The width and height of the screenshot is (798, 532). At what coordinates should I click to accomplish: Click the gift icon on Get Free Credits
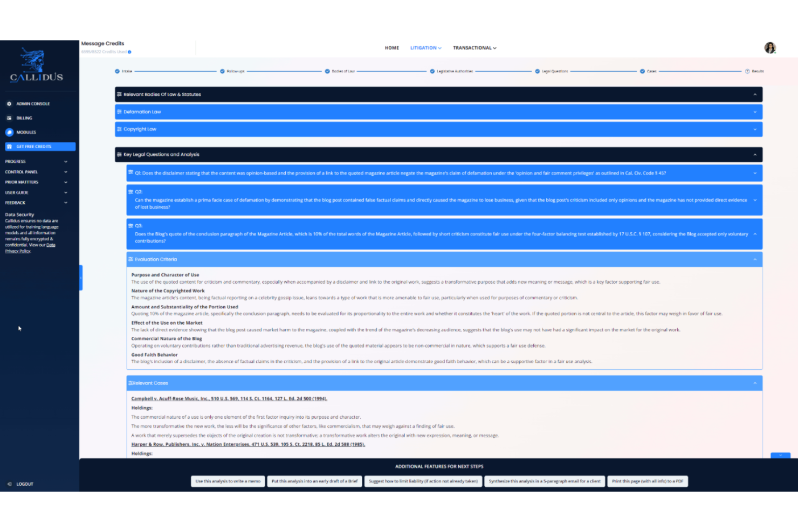pyautogui.click(x=9, y=146)
